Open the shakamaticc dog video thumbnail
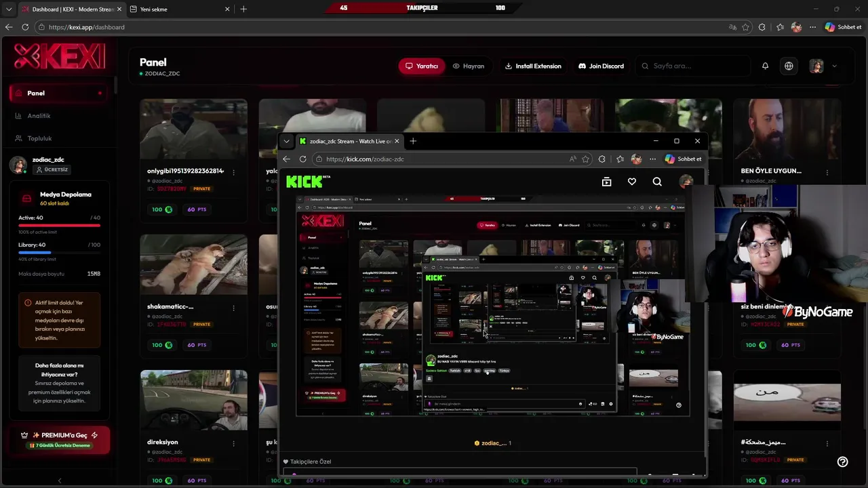 [194, 265]
